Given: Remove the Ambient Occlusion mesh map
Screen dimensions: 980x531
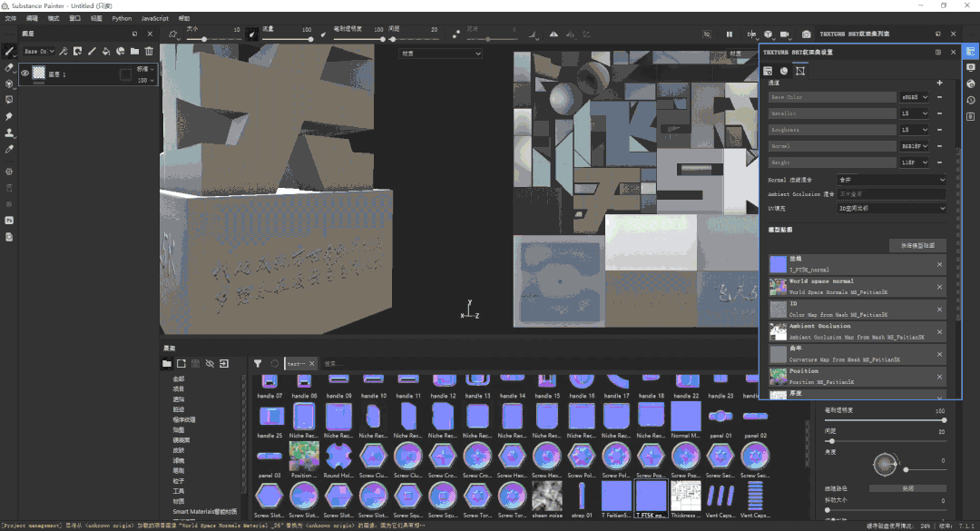Looking at the screenshot, I should point(939,332).
